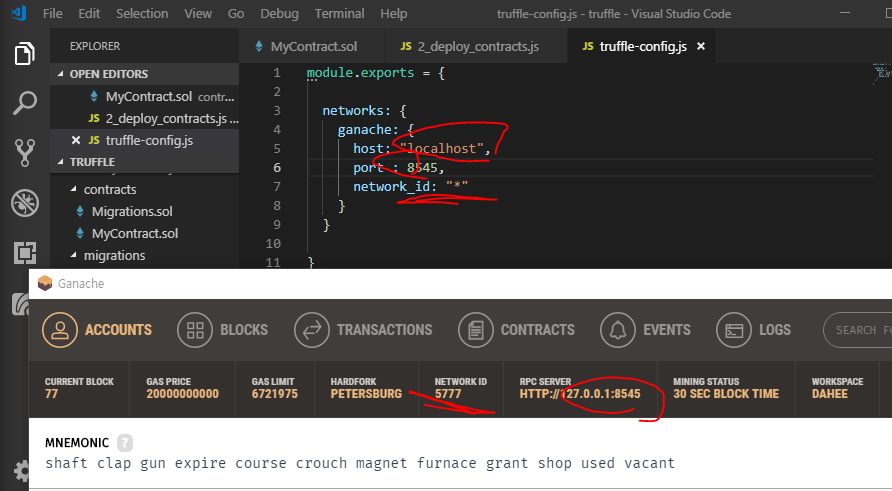Open the Debug view icon
Image resolution: width=892 pixels, height=491 pixels.
coord(24,203)
